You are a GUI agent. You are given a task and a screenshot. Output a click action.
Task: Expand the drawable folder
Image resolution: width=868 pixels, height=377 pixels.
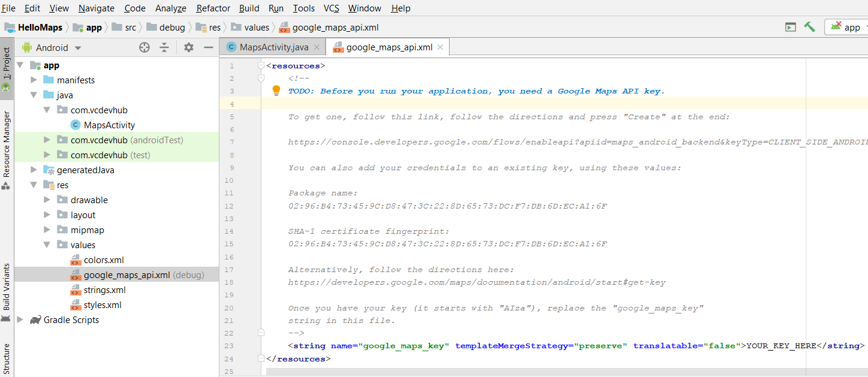47,200
